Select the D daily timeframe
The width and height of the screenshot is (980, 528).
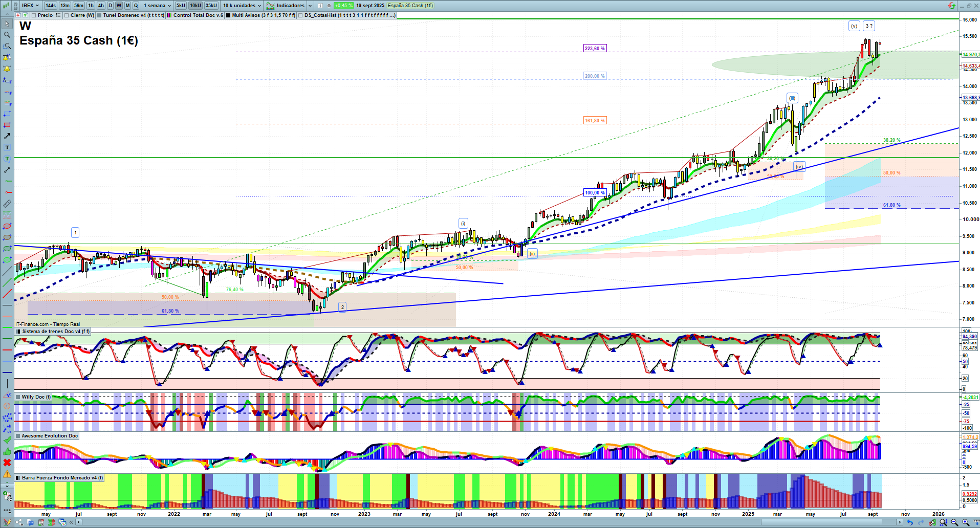[x=110, y=6]
